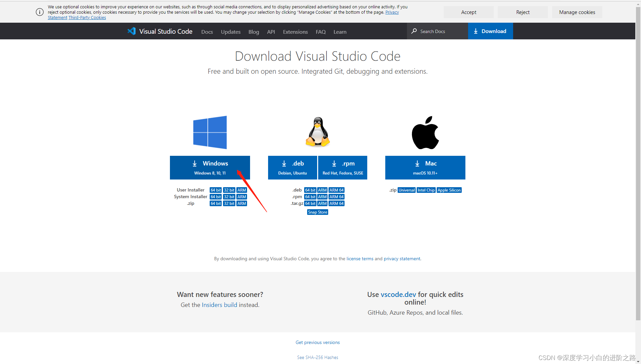Screen dimensions: 641x364
Task: Select System Installer ARM
Action: pos(242,197)
